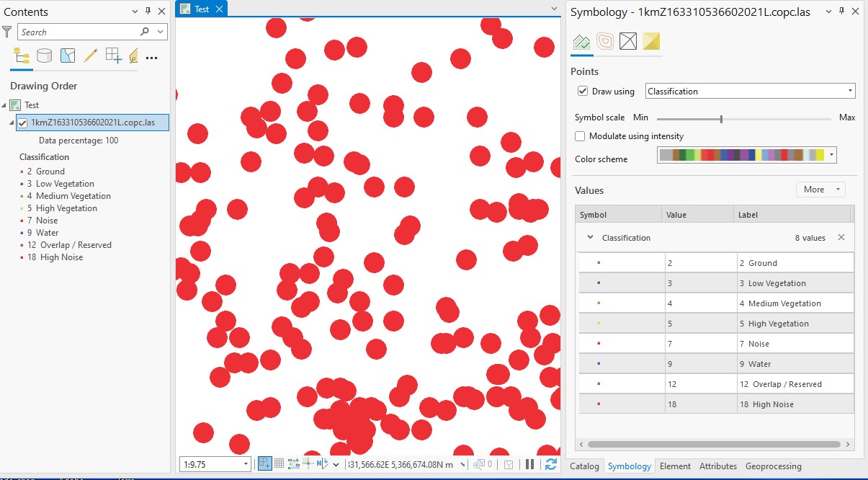Open the Symbology pane options chevron
The image size is (868, 480).
coord(828,12)
